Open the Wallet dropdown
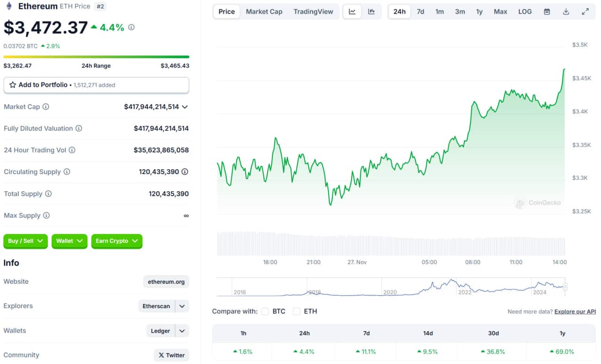The height and width of the screenshot is (364, 601). (x=69, y=241)
